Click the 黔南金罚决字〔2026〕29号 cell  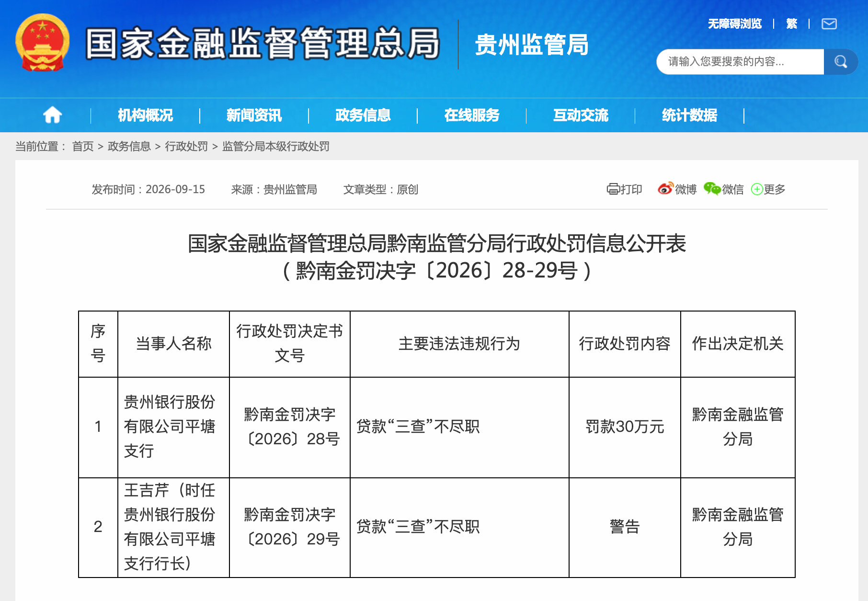coord(290,527)
